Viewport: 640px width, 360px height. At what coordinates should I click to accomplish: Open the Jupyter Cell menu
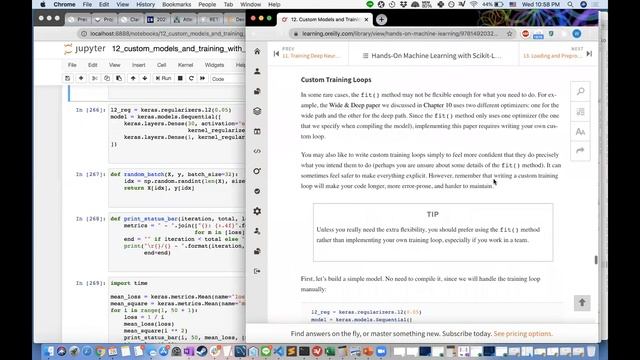point(161,65)
